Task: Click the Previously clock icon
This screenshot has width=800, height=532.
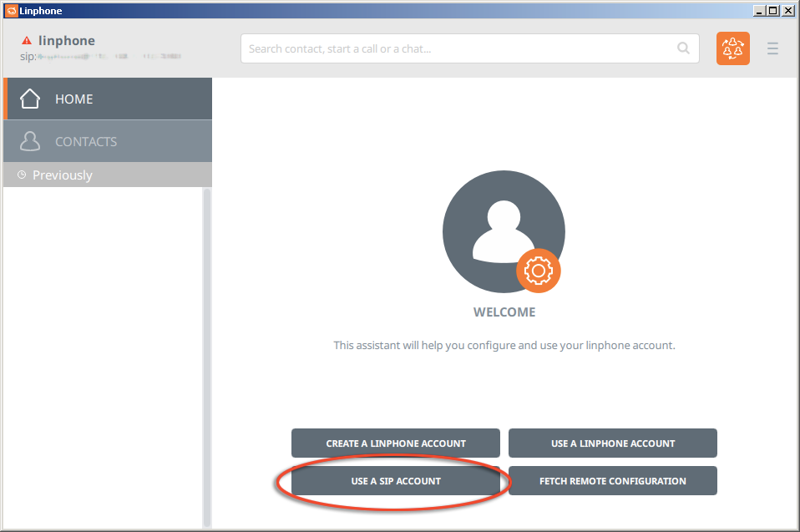Action: pyautogui.click(x=22, y=175)
